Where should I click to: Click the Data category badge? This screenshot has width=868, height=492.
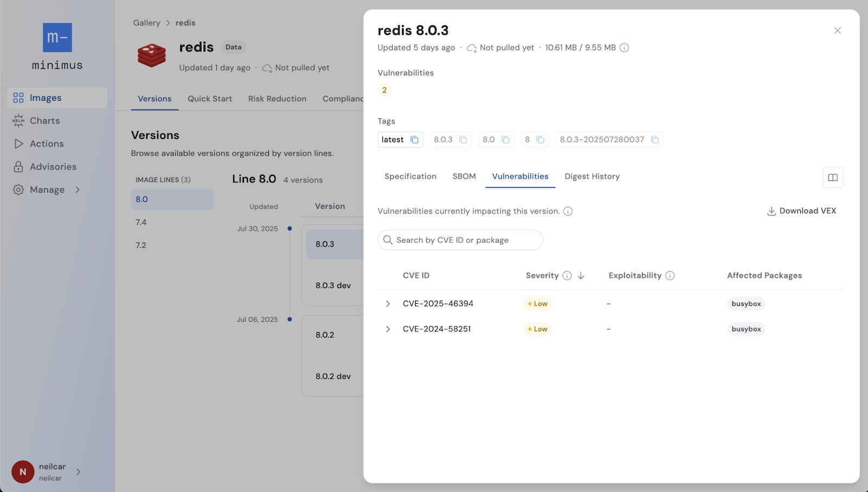pyautogui.click(x=233, y=47)
